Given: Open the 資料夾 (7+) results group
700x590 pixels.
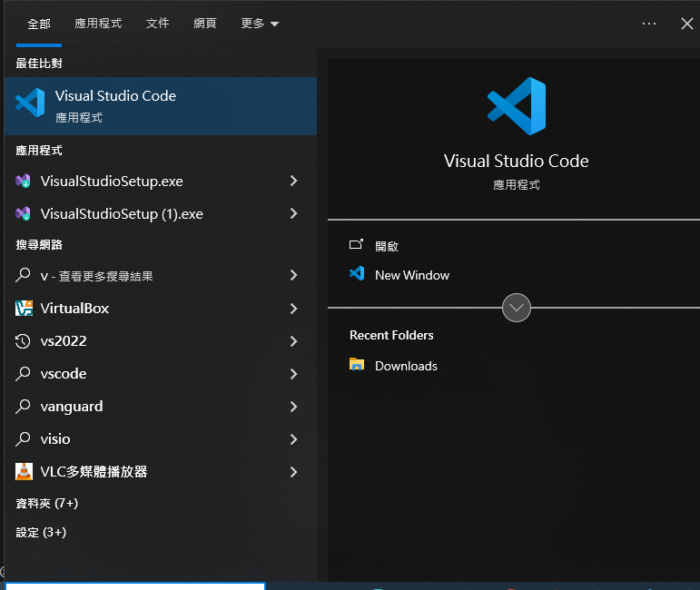Looking at the screenshot, I should [47, 503].
